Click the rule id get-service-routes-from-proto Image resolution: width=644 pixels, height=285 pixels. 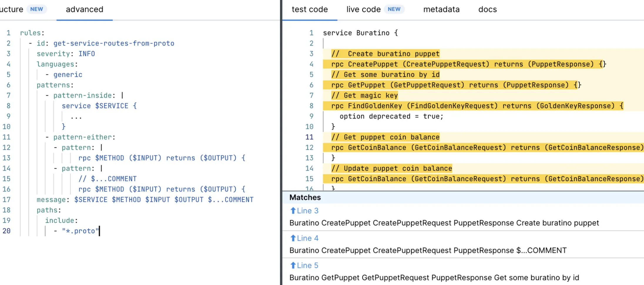tap(114, 43)
